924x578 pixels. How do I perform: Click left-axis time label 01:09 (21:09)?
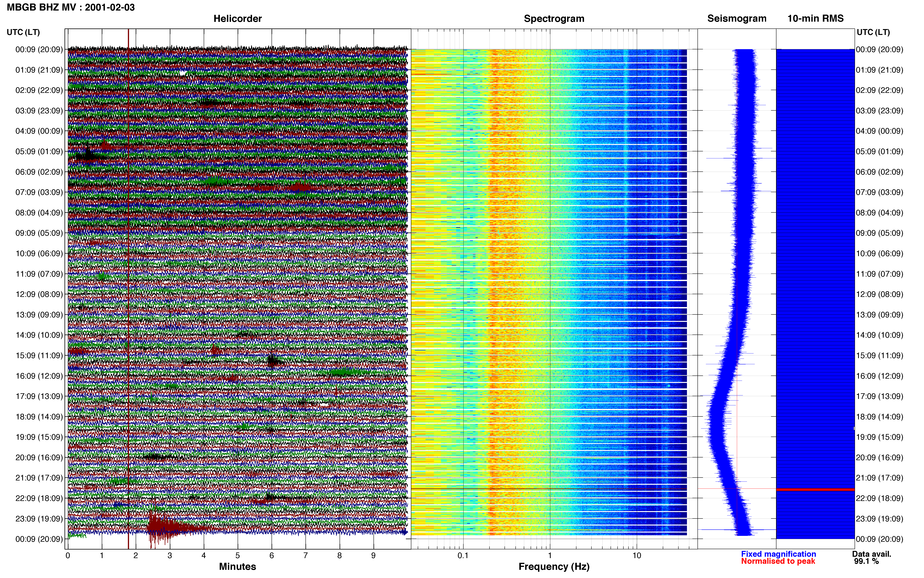pyautogui.click(x=39, y=70)
